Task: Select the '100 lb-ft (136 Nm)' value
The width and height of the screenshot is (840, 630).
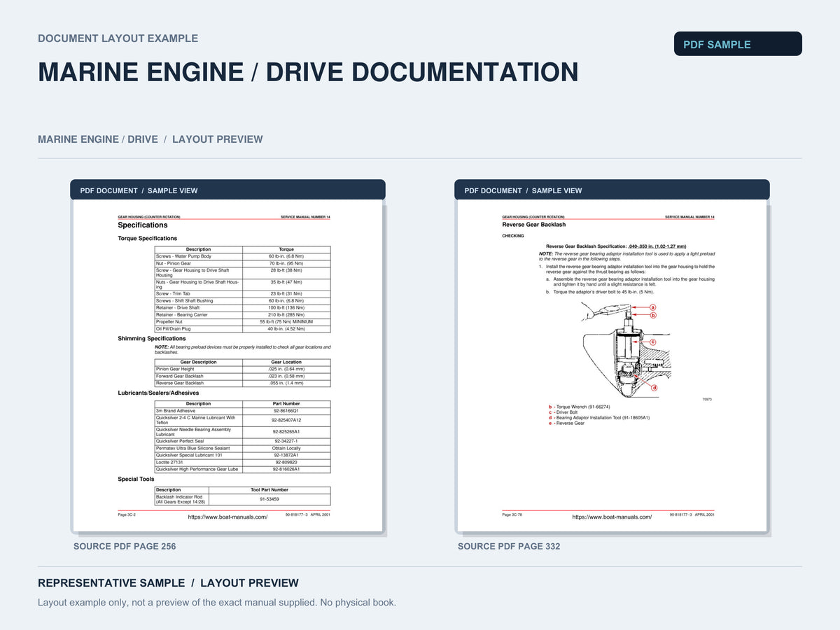Action: (x=286, y=308)
